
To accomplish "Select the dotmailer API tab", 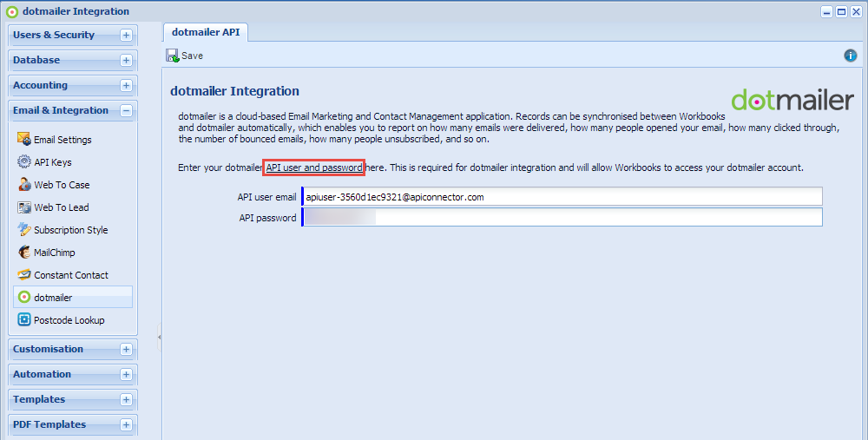I will tap(206, 32).
